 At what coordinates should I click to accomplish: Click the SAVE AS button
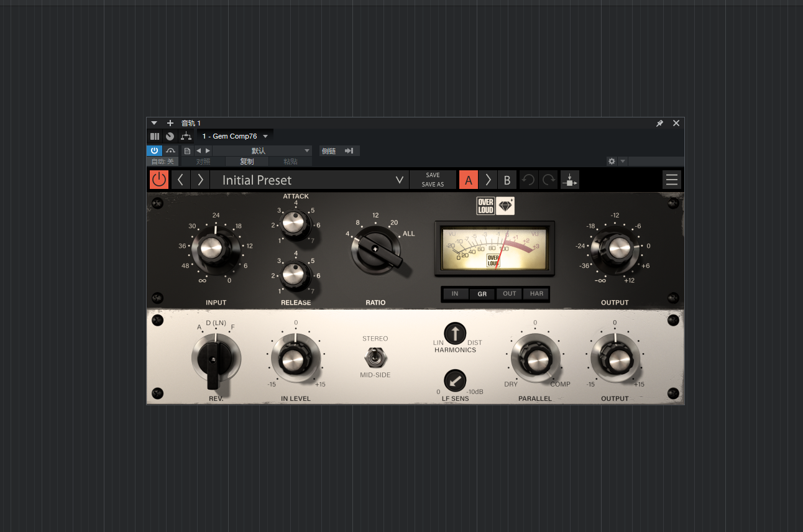point(433,185)
